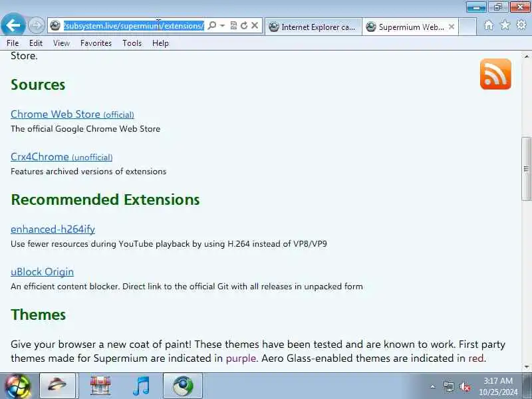Open the first pinned taskbar app icon
The width and height of the screenshot is (532, 399).
[x=57, y=386]
